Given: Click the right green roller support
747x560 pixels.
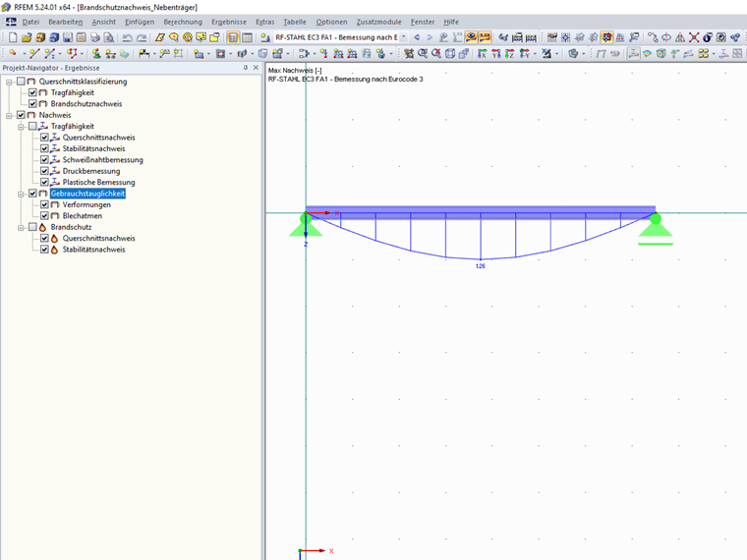Looking at the screenshot, I should pos(656,229).
